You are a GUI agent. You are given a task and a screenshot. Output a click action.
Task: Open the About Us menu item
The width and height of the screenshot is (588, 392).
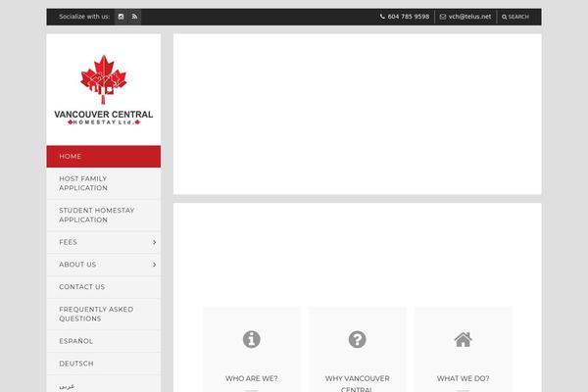coord(104,265)
